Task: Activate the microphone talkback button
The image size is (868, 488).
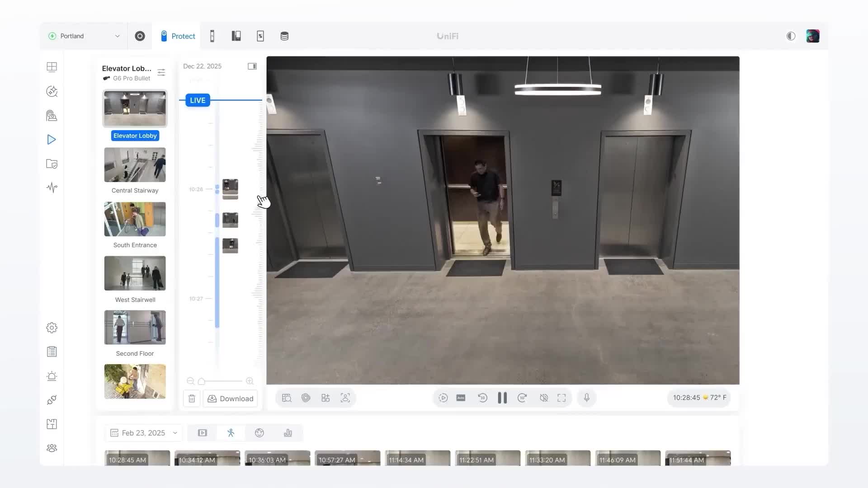Action: 586,398
